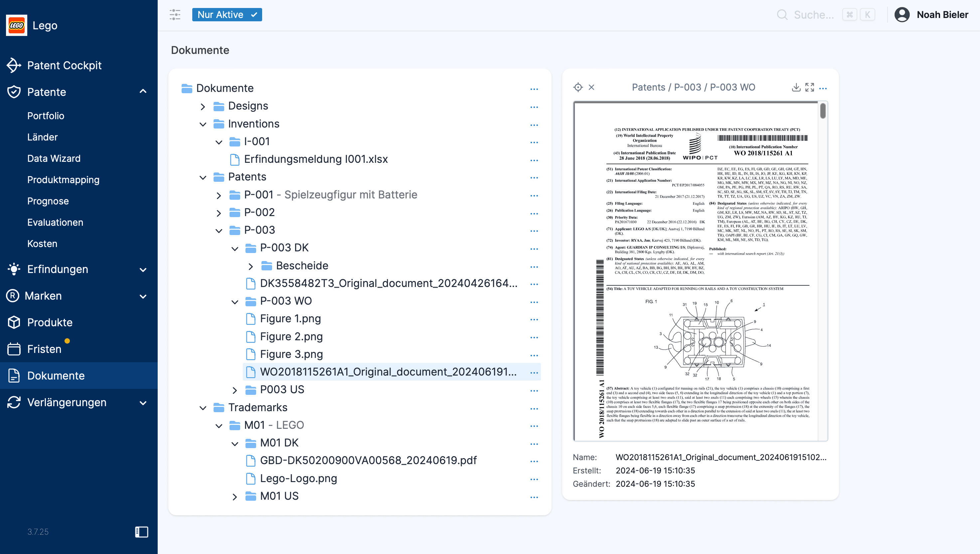Collapse the Patente section in the sidebar
This screenshot has width=980, height=554.
coord(143,91)
